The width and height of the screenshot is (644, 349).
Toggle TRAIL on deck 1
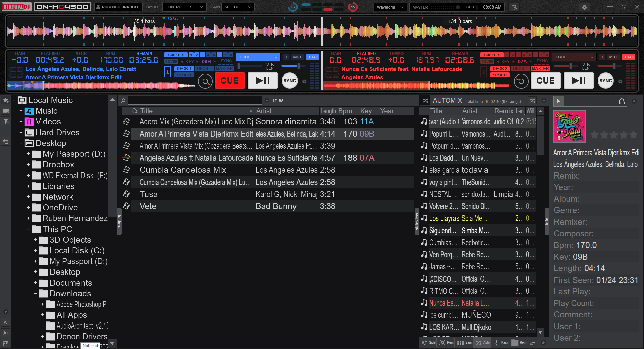pyautogui.click(x=313, y=57)
